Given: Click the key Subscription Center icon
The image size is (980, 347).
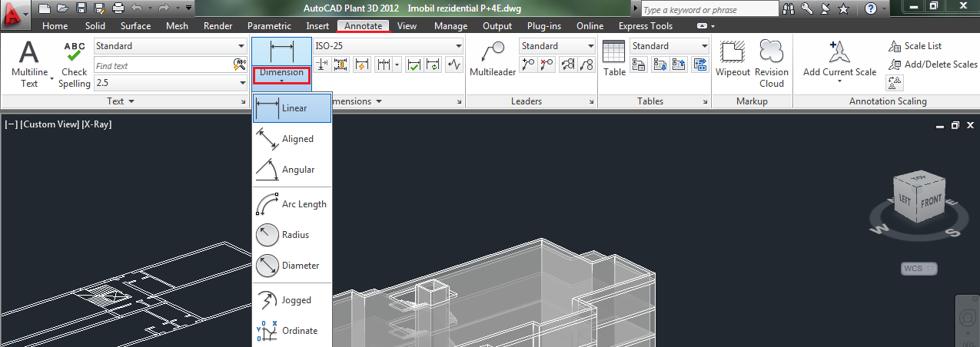Looking at the screenshot, I should tap(807, 9).
